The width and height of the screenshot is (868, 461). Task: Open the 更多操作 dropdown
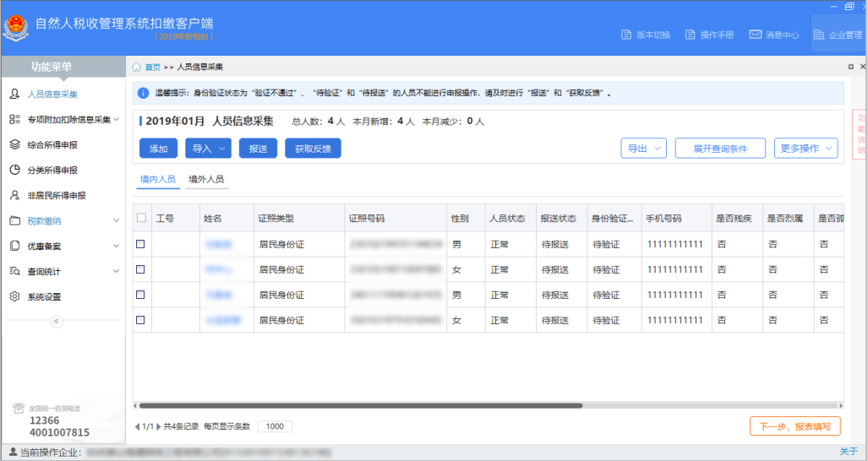[x=806, y=149]
